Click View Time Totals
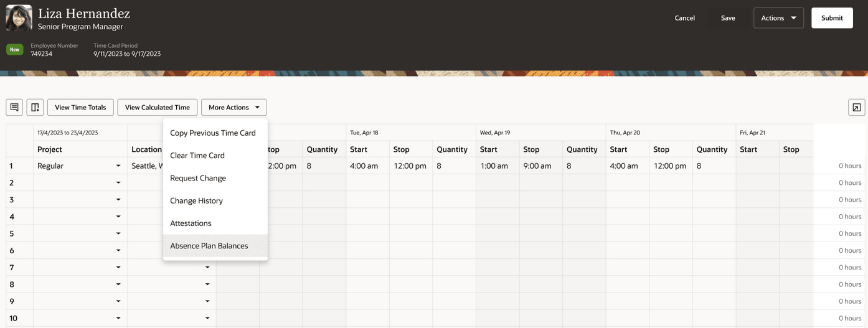 [x=80, y=107]
